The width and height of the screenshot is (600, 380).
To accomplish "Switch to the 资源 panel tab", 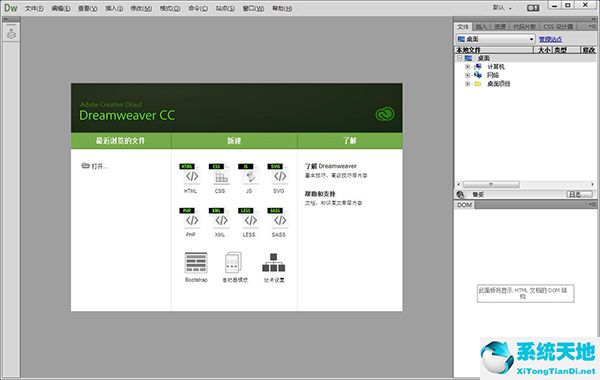I will coord(500,27).
